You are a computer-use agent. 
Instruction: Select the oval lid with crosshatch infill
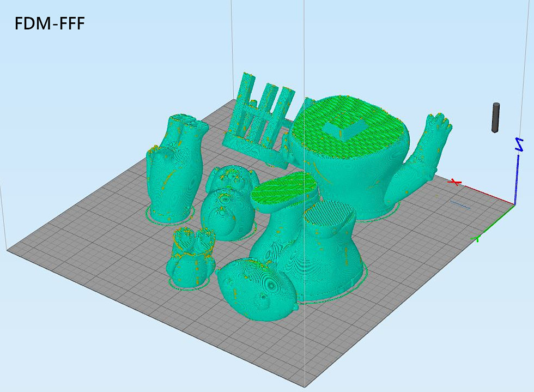pos(283,191)
